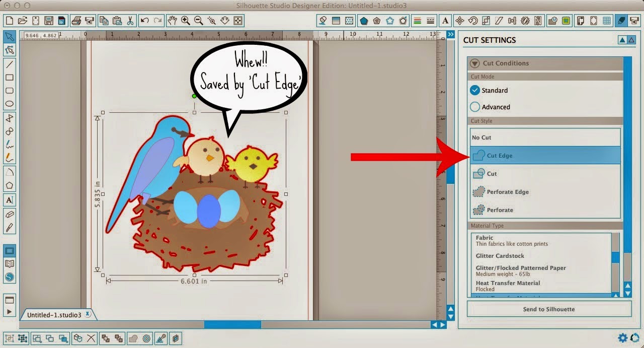Screen dimensions: 644x348
Task: Select Glitter Cardstock material
Action: [x=541, y=256]
